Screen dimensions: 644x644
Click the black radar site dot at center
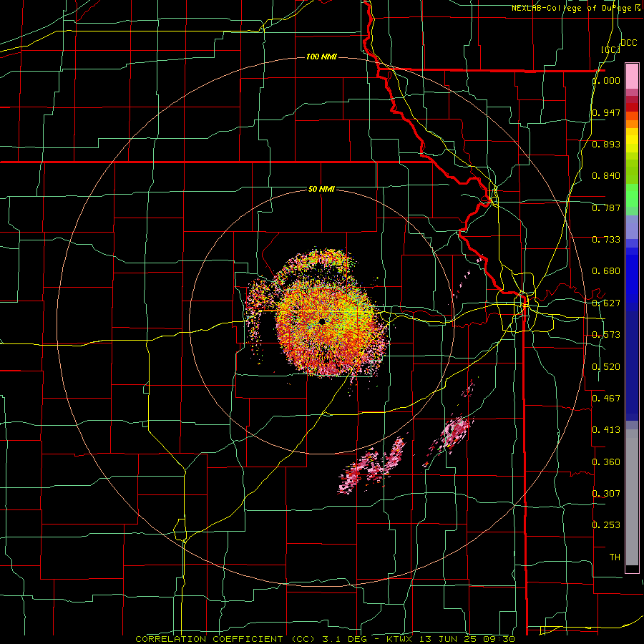(322, 321)
